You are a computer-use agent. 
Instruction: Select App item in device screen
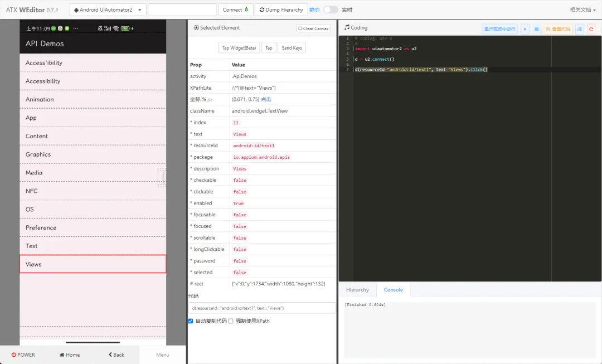(93, 118)
